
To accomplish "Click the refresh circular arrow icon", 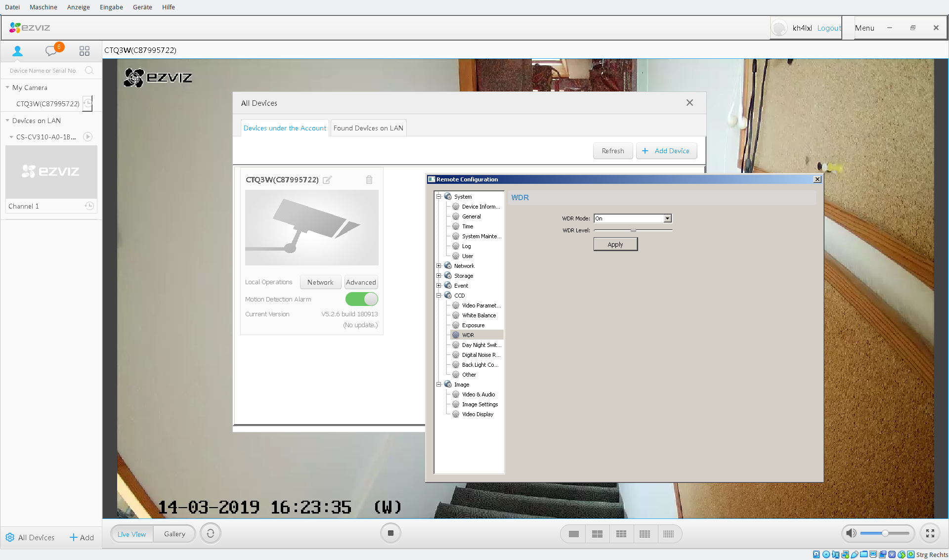I will (211, 534).
